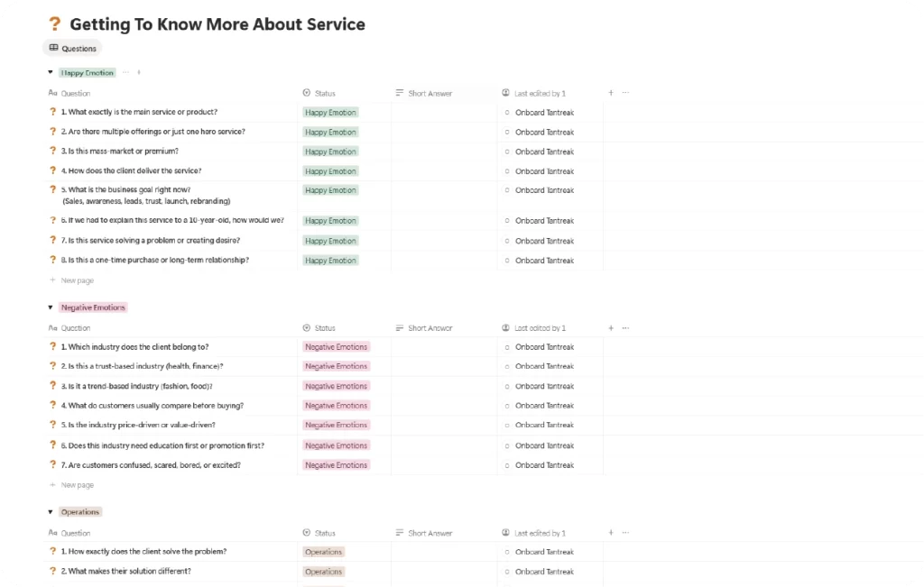Click New page under Happy Emotion table
Image resolution: width=924 pixels, height=587 pixels.
[x=77, y=280]
